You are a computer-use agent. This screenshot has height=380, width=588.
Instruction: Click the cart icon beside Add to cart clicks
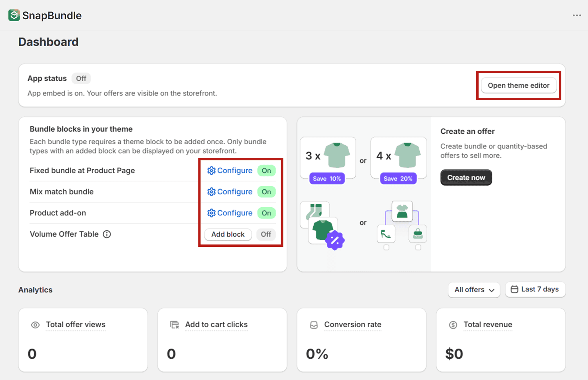click(x=174, y=325)
